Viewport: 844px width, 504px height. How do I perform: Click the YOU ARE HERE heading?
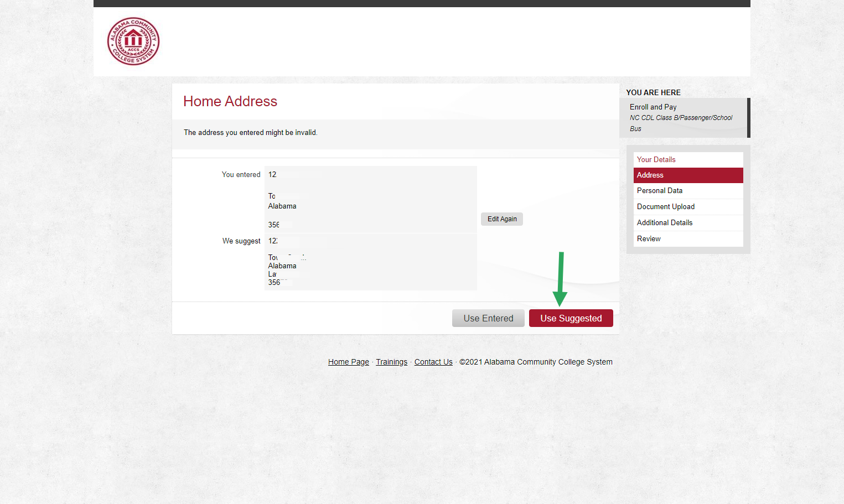(x=654, y=92)
